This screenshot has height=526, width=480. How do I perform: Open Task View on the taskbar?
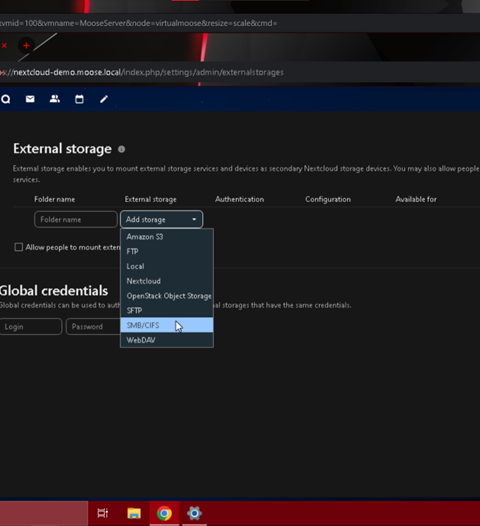(103, 513)
